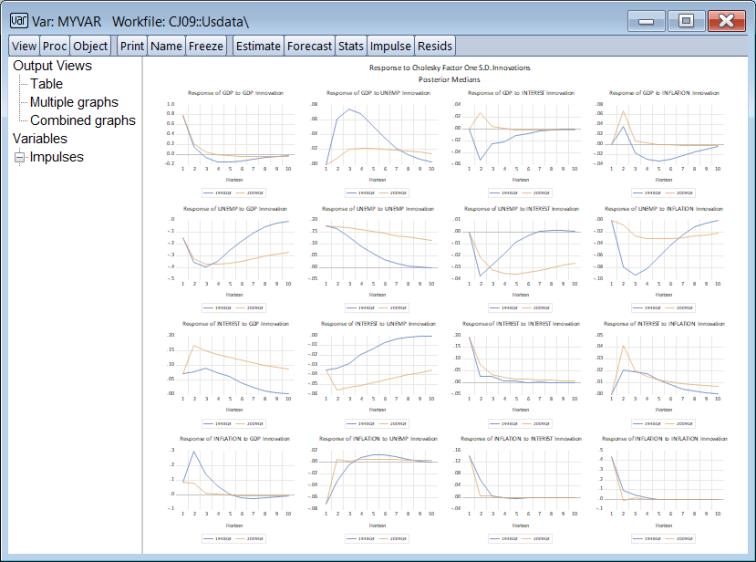Screen dimensions: 756x562
Task: Click the Var object icon in title bar
Action: [18, 21]
